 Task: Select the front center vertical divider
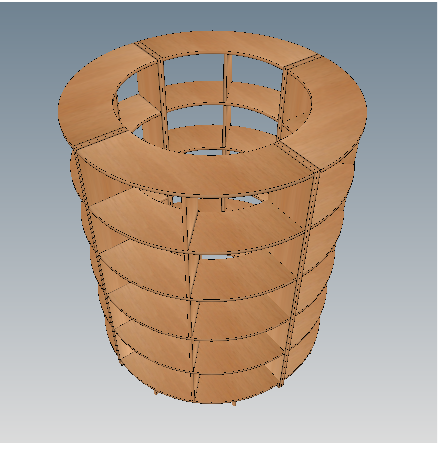click(x=190, y=300)
